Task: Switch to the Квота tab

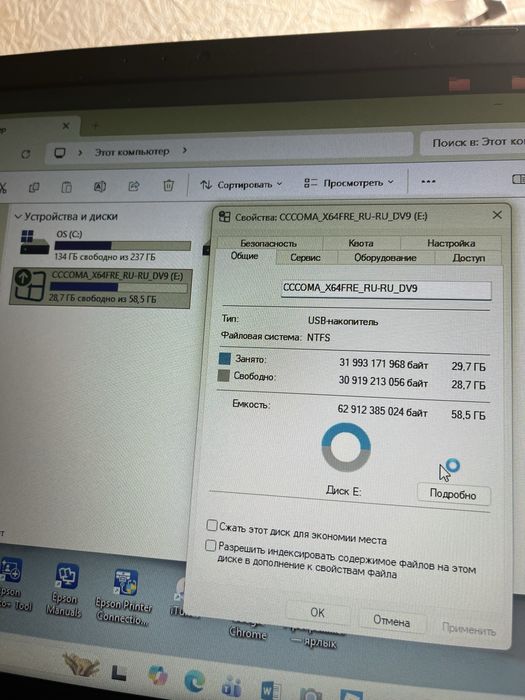Action: (361, 243)
